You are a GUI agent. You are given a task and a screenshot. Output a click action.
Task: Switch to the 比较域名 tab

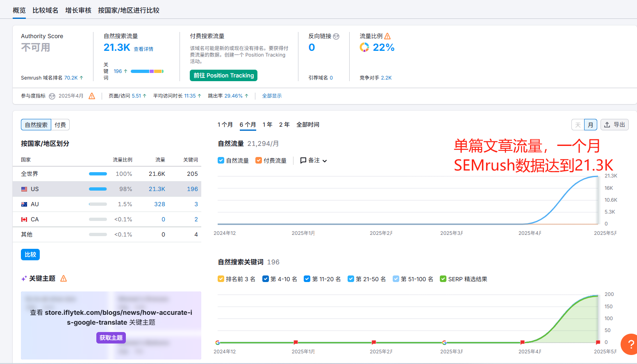point(45,10)
